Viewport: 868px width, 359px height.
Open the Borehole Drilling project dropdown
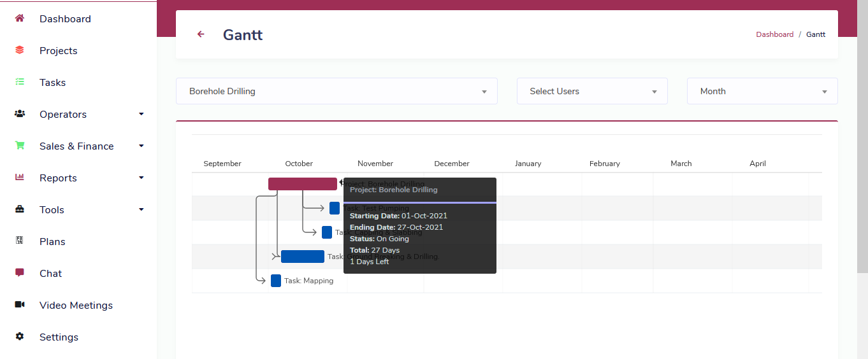[x=336, y=92]
